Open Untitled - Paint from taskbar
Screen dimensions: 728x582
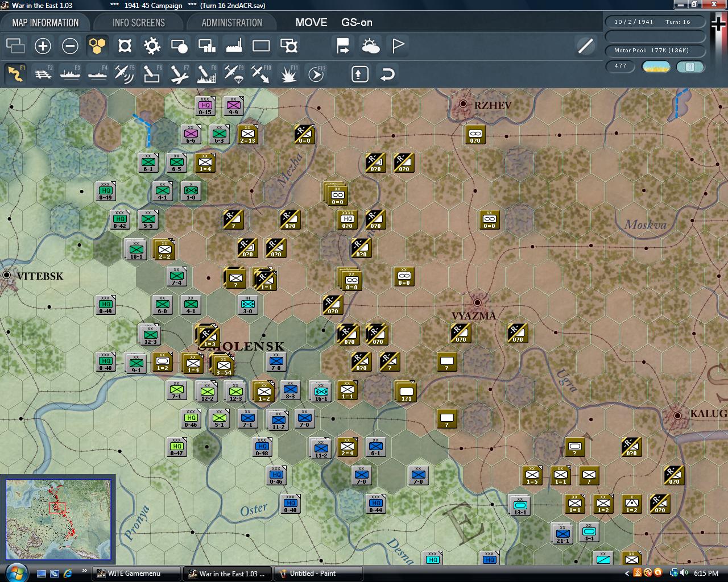[x=318, y=573]
